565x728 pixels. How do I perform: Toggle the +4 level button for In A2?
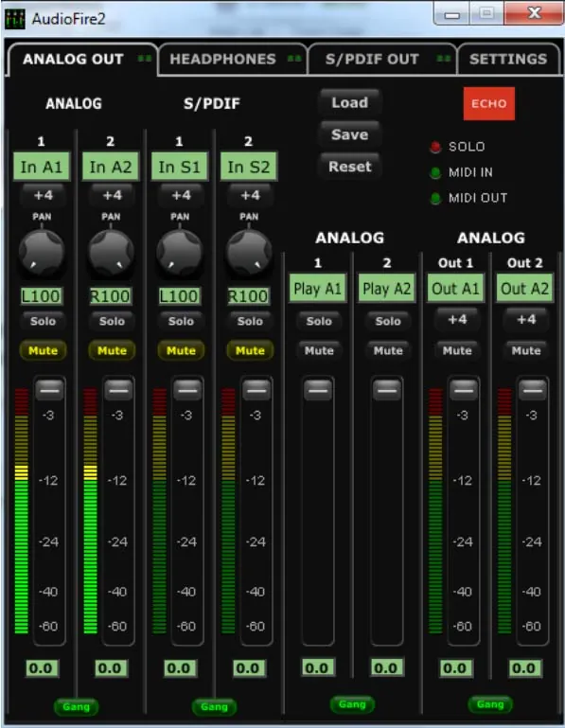coord(112,195)
